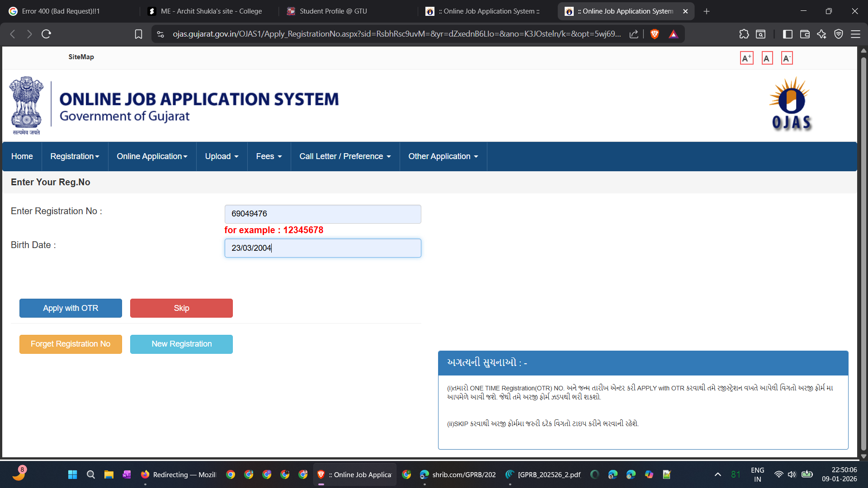Click the Forget Registration No button
Image resolution: width=868 pixels, height=488 pixels.
pos(71,344)
